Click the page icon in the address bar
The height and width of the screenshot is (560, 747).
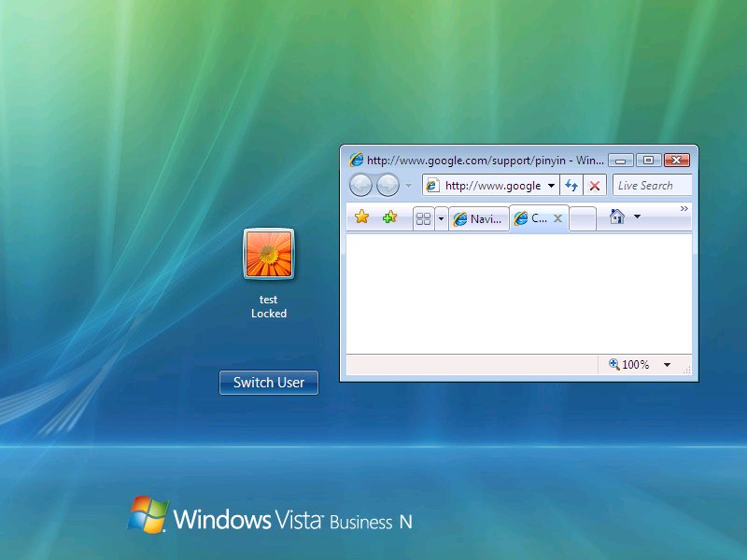[432, 185]
